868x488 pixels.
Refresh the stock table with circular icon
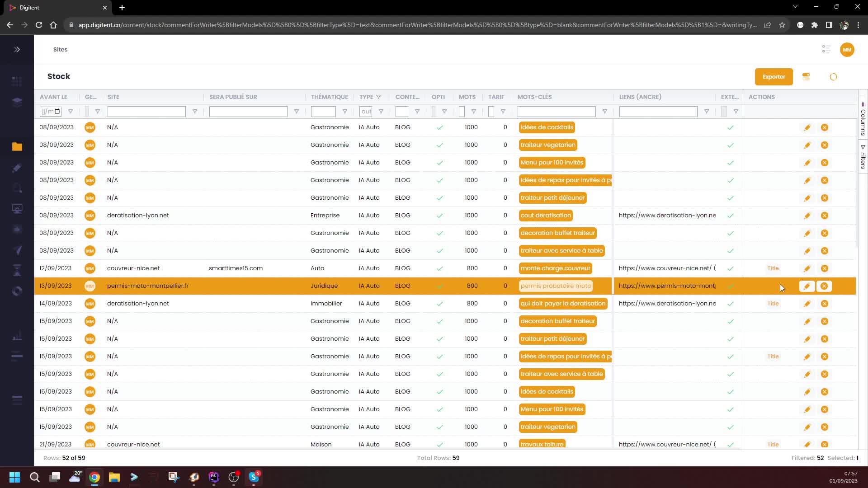click(x=833, y=77)
